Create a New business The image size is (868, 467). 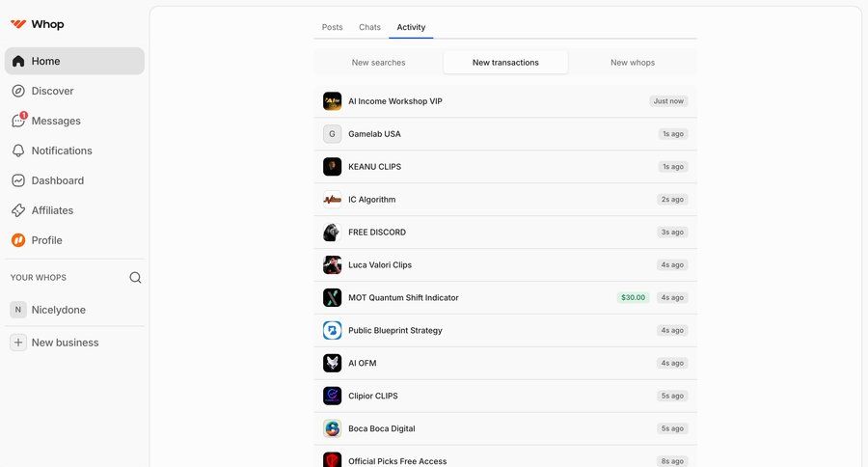pyautogui.click(x=74, y=343)
